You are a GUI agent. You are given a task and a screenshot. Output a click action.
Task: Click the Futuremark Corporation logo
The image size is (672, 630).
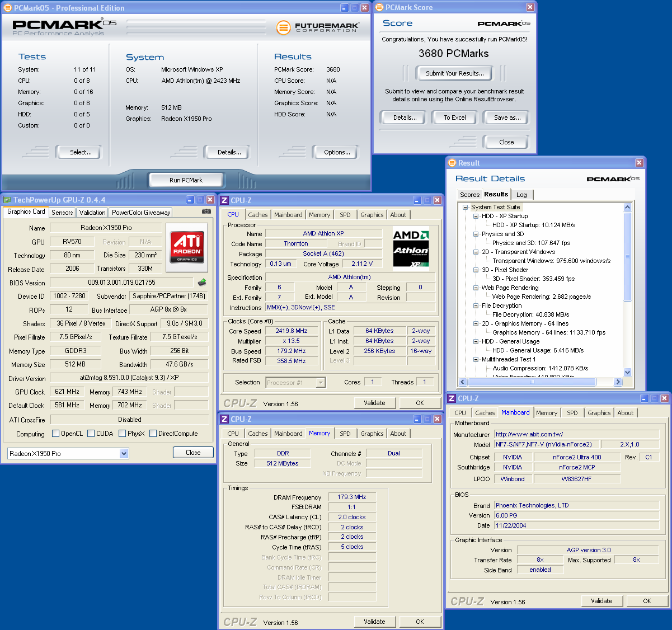(318, 27)
